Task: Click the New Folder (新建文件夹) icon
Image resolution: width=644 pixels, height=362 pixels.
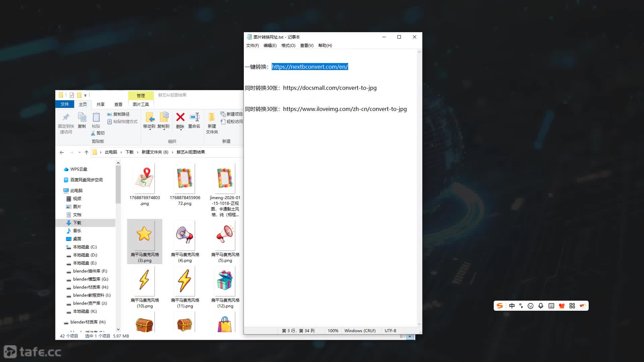Action: coord(212,117)
